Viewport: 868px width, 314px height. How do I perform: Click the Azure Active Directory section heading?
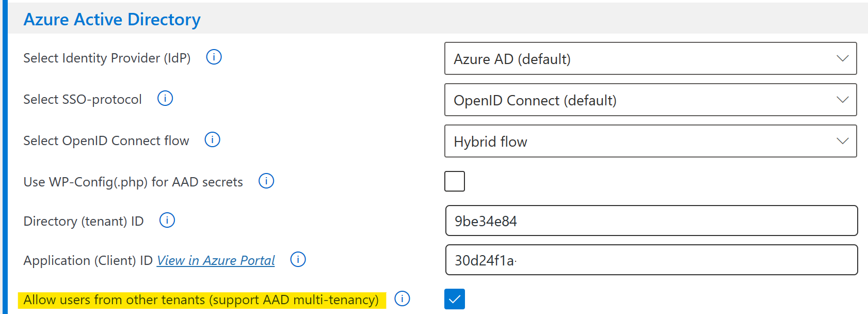point(112,20)
